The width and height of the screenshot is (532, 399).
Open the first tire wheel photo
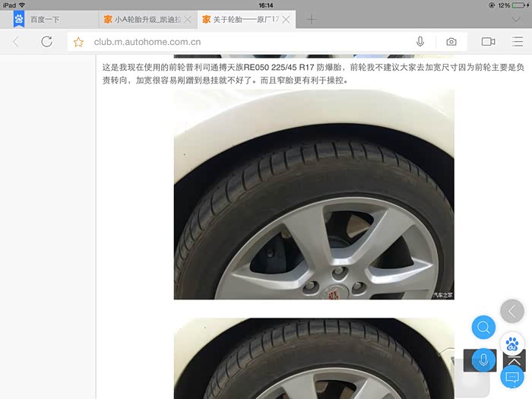(313, 194)
